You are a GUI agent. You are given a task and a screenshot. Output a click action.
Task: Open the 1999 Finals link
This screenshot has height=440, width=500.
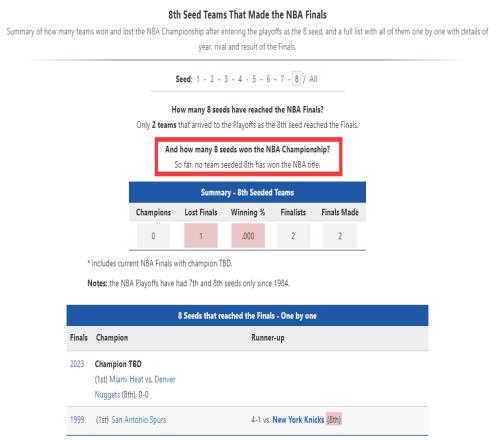tap(77, 420)
